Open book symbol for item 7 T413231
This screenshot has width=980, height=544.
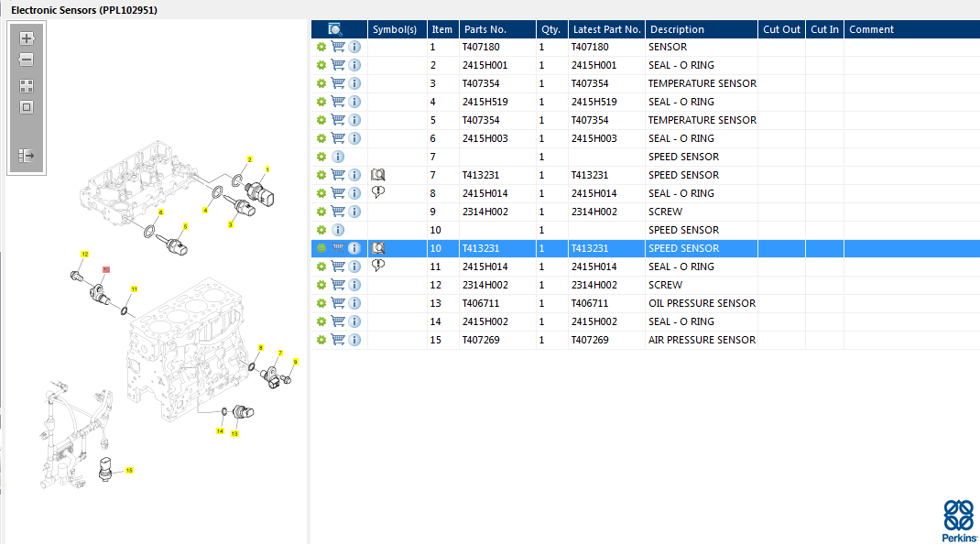click(378, 175)
